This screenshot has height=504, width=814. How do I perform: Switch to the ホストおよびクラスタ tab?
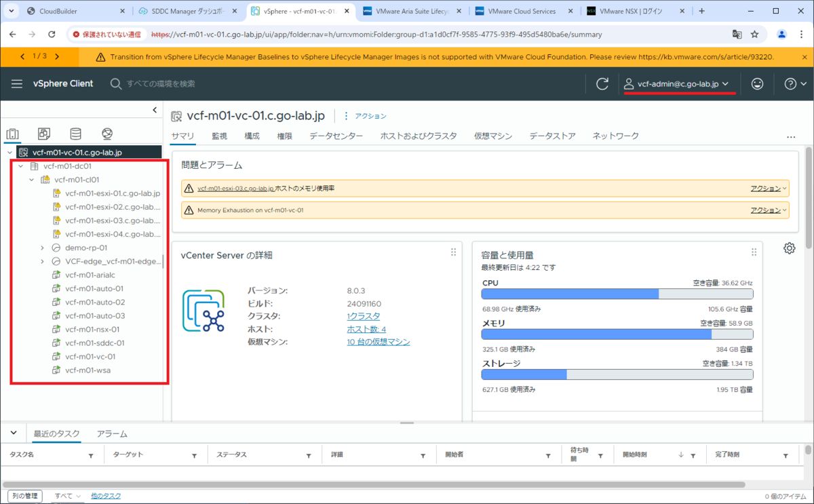[x=419, y=136]
